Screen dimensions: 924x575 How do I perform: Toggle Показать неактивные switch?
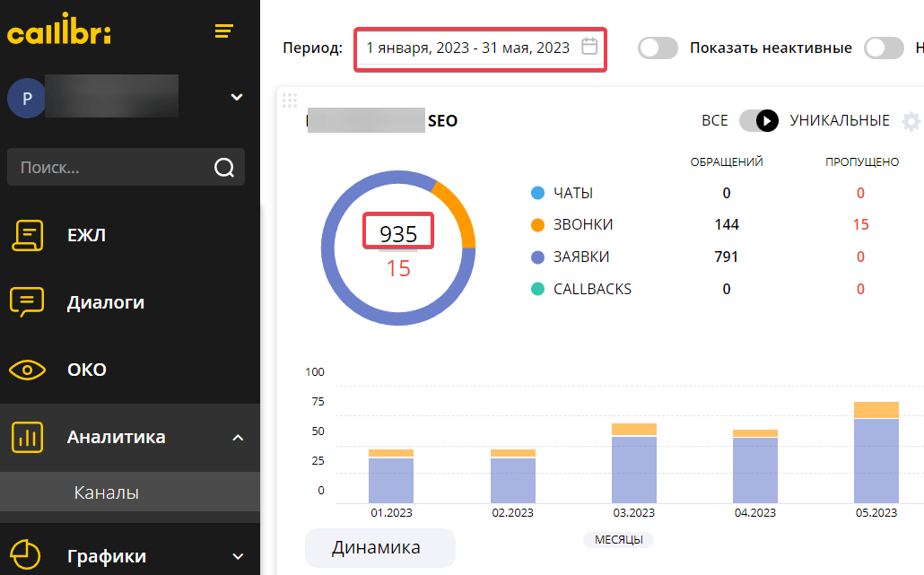pyautogui.click(x=658, y=48)
